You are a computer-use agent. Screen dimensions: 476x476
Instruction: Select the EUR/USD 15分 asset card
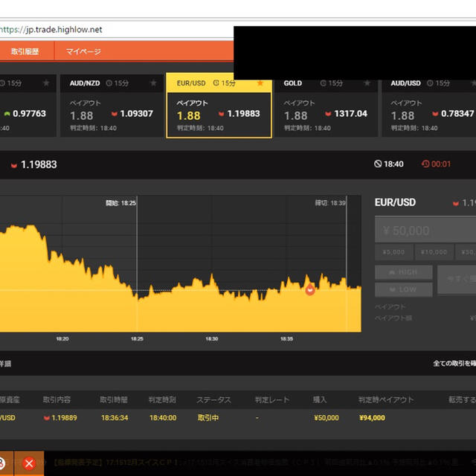pos(219,106)
